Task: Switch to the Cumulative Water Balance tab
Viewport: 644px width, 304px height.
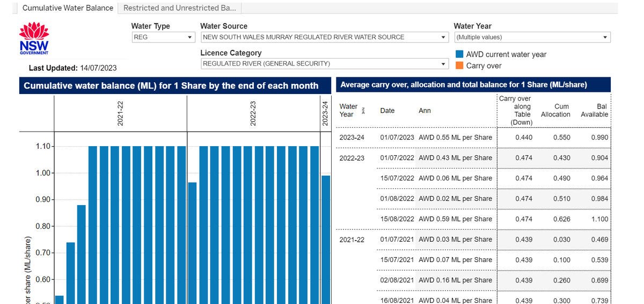Action: 68,8
